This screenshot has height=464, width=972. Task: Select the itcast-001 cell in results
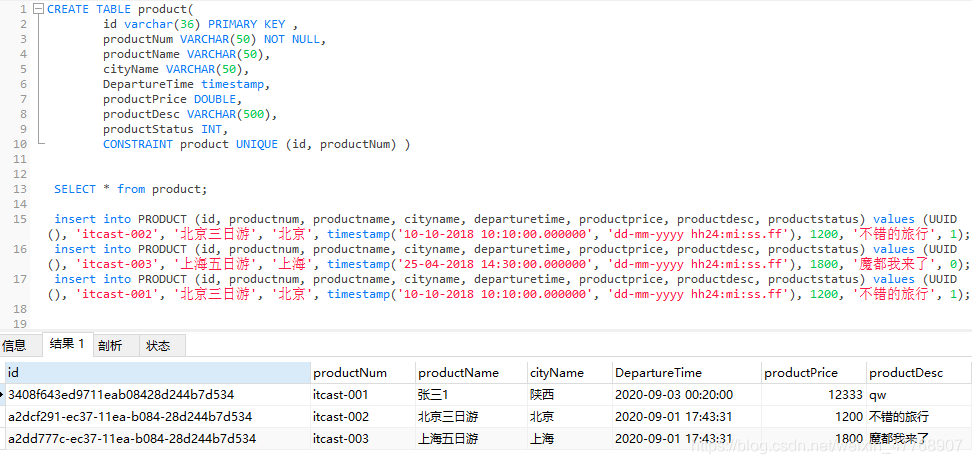(x=363, y=395)
